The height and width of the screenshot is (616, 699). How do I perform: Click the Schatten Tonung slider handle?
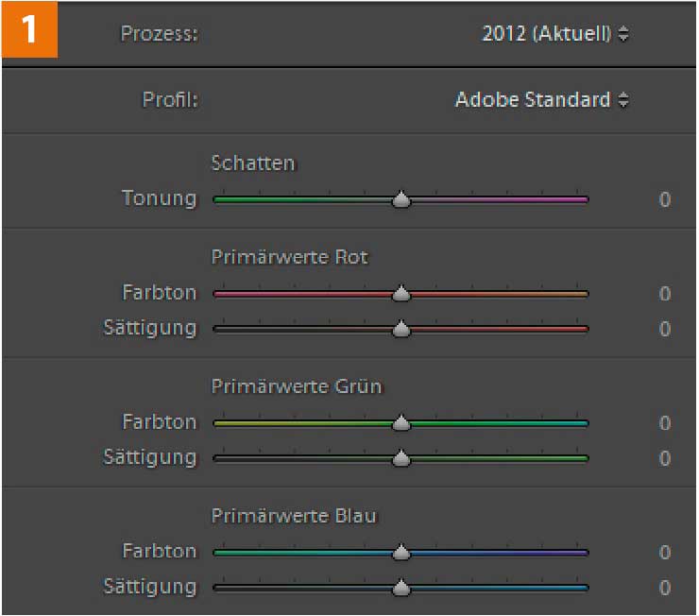[x=401, y=199]
